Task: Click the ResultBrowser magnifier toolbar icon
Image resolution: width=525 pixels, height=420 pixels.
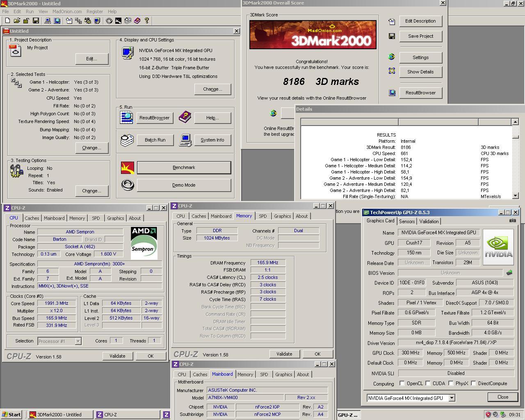Action: (x=57, y=21)
